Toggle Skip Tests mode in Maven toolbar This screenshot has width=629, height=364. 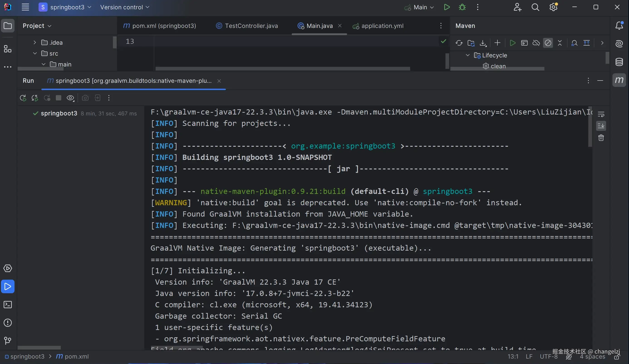548,43
